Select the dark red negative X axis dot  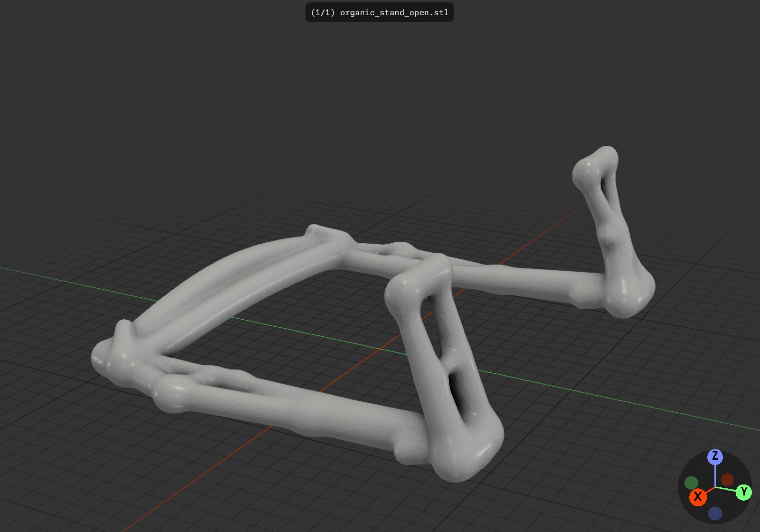727,479
